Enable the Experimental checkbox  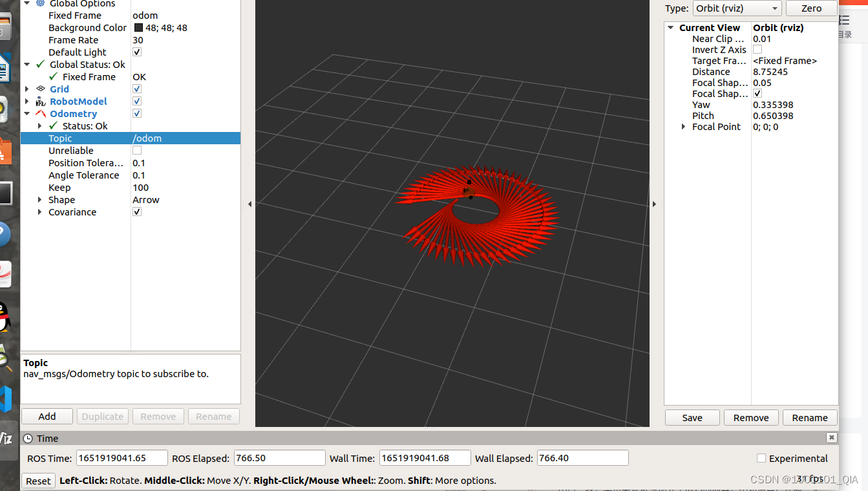pyautogui.click(x=761, y=458)
